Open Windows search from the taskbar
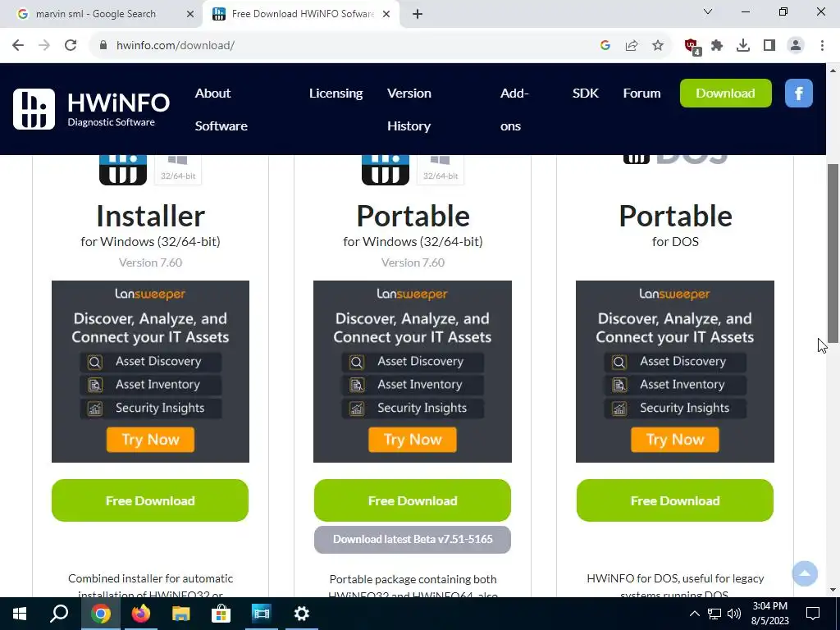 pos(59,614)
